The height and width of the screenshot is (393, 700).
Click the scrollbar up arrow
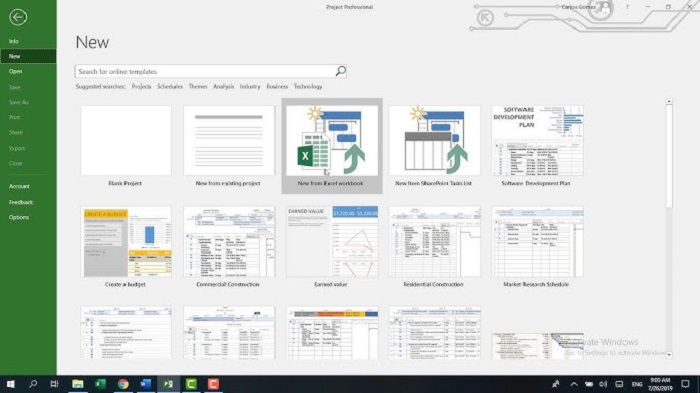point(669,102)
